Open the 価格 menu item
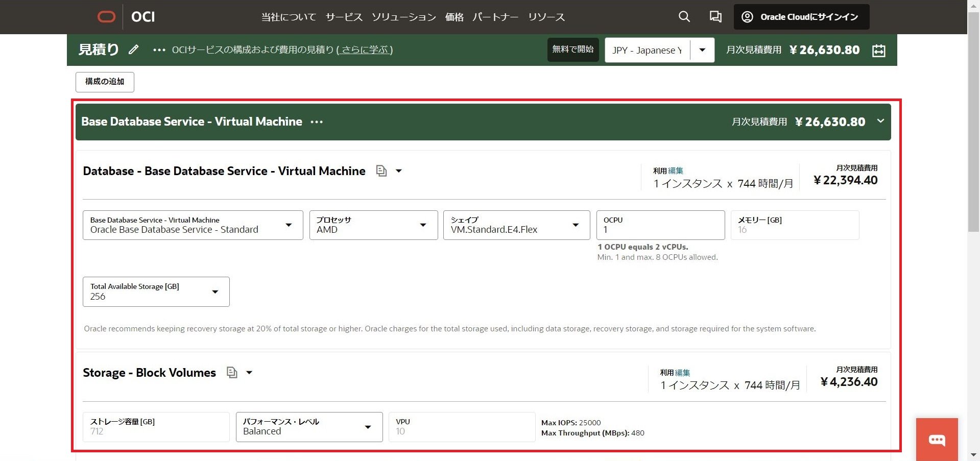 click(x=454, y=17)
